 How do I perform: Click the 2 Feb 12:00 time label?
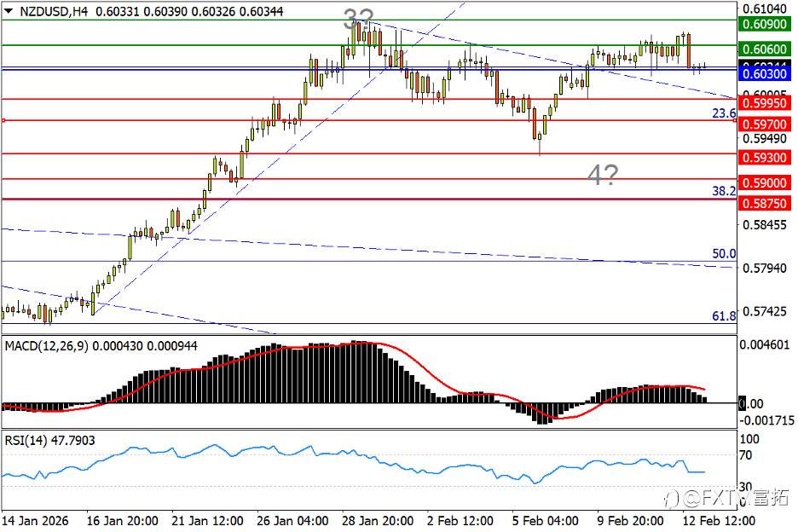pos(460,521)
